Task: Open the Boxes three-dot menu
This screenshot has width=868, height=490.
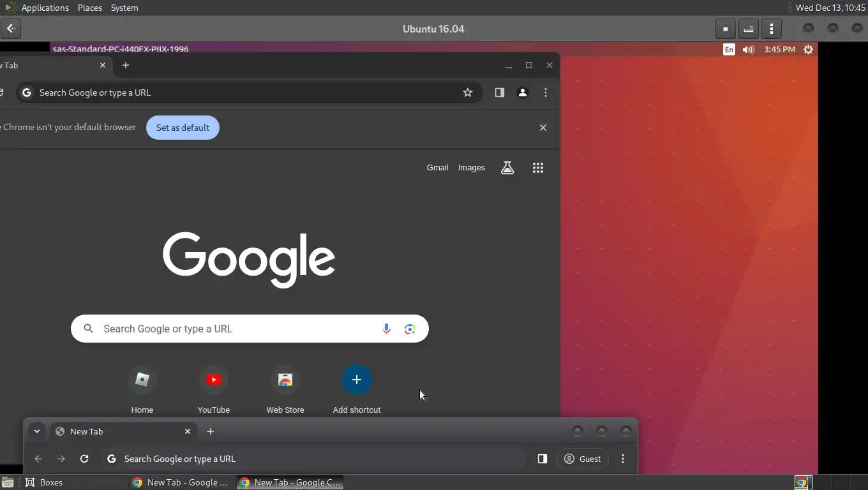Action: [x=772, y=29]
